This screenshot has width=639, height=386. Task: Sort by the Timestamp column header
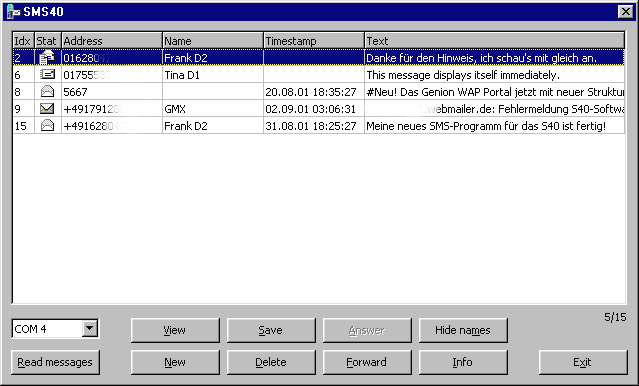point(314,41)
